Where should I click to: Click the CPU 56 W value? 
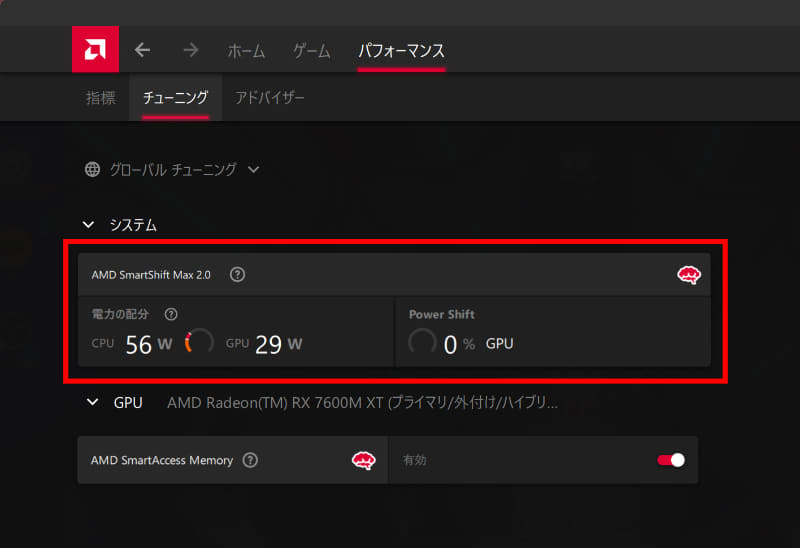[149, 344]
